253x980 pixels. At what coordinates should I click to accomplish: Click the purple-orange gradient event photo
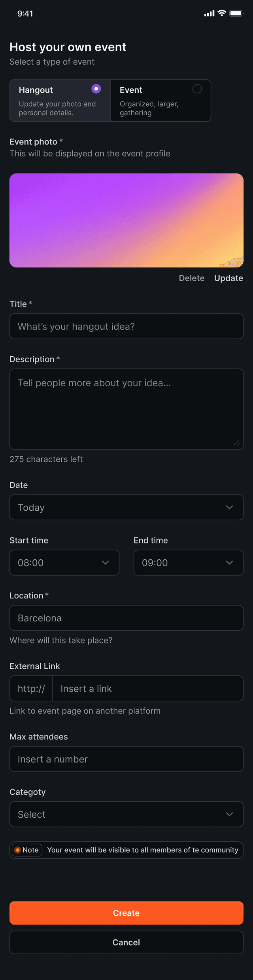(126, 220)
